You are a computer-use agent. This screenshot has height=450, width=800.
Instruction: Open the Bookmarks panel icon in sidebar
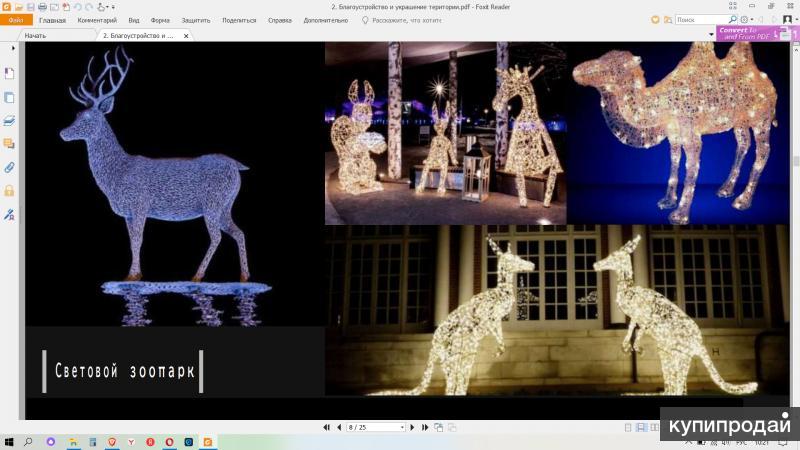(9, 73)
